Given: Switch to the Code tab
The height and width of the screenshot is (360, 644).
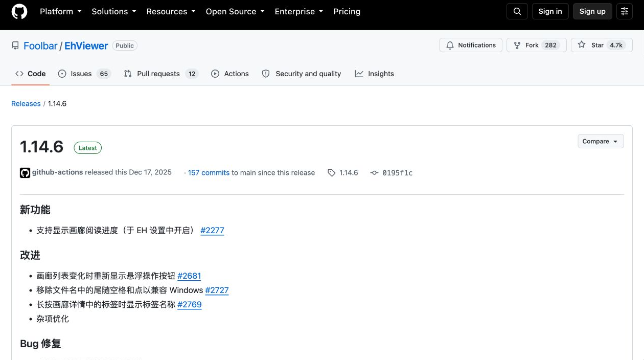Looking at the screenshot, I should (x=31, y=74).
